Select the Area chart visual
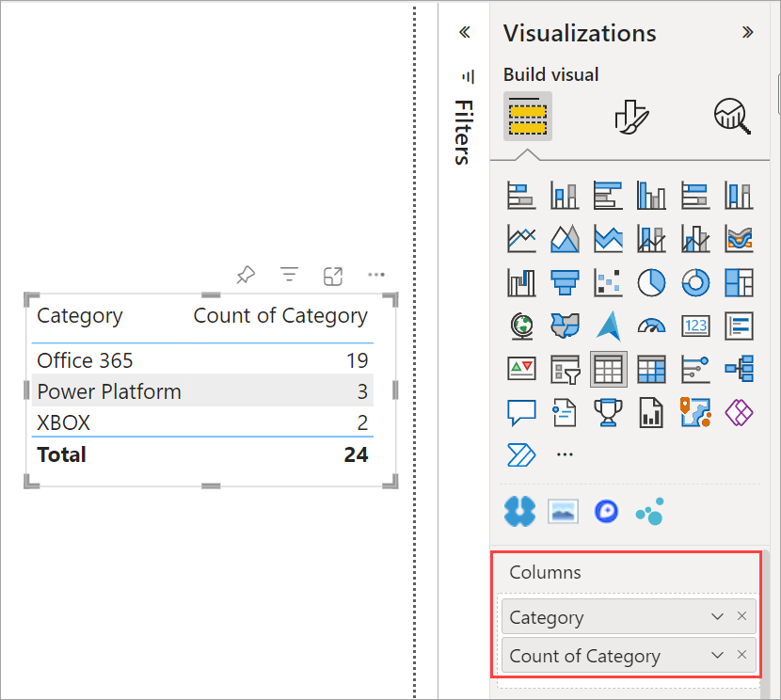 (565, 238)
